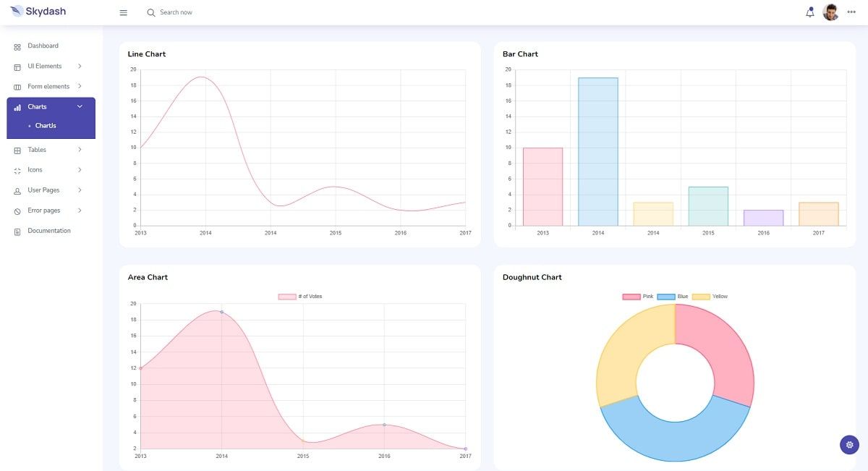Open the Documentation sidebar entry
The width and height of the screenshot is (868, 471).
click(x=48, y=230)
